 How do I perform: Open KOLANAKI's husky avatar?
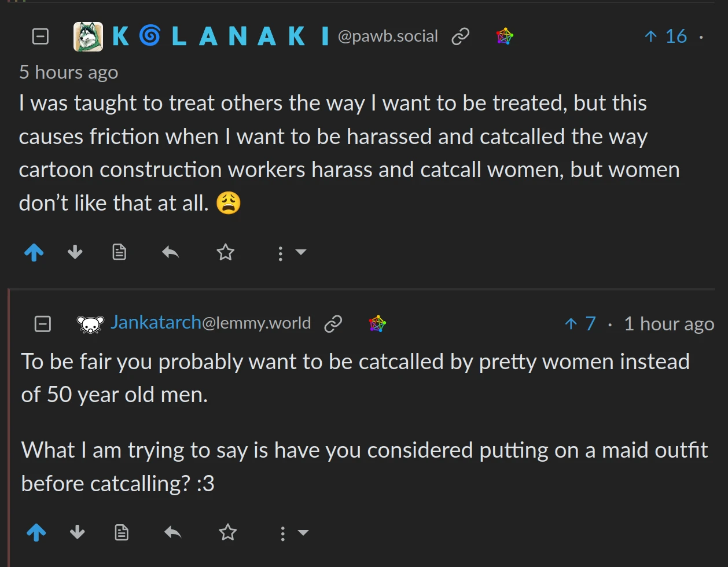tap(88, 36)
